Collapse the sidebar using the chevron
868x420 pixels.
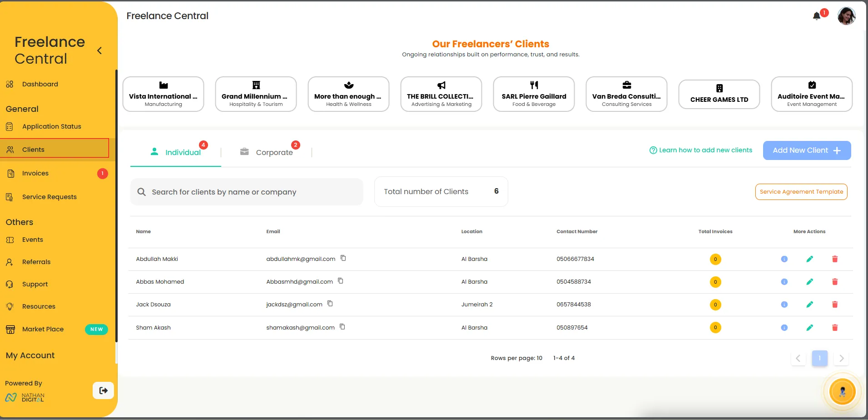[x=99, y=50]
